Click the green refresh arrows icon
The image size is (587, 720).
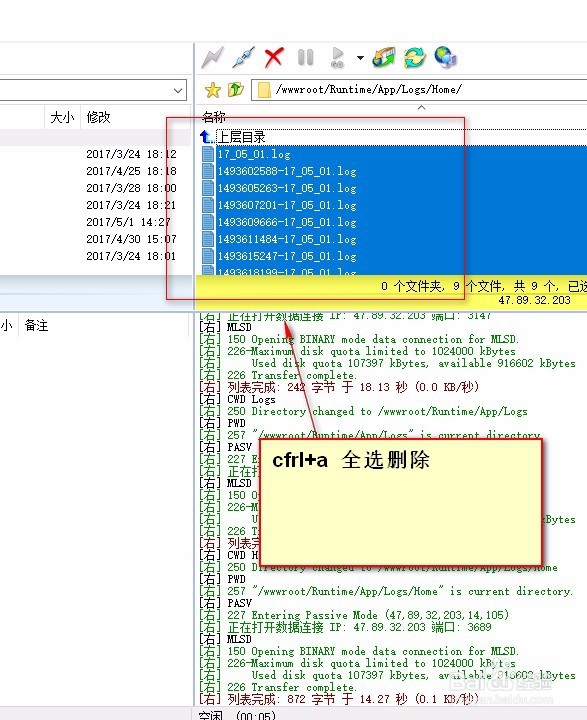(x=415, y=57)
